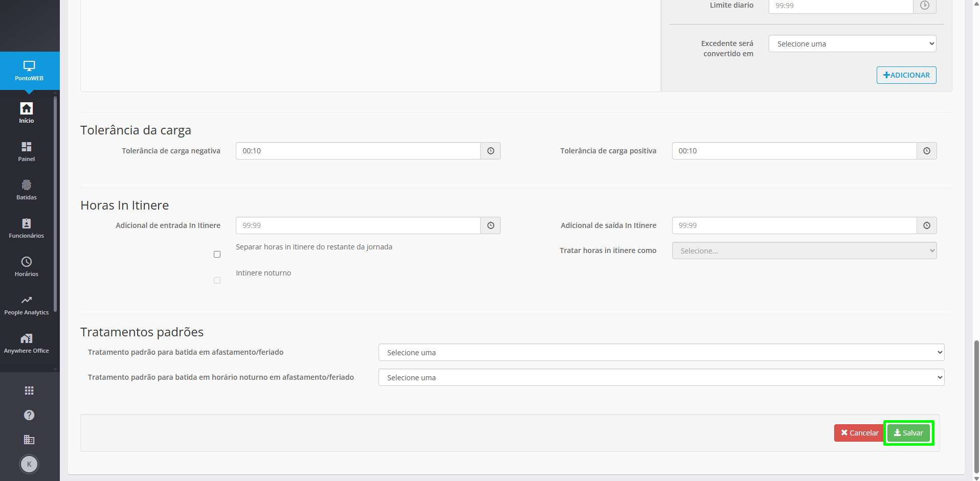
Task: Expand the Excedente será convertido em dropdown
Action: (x=852, y=43)
